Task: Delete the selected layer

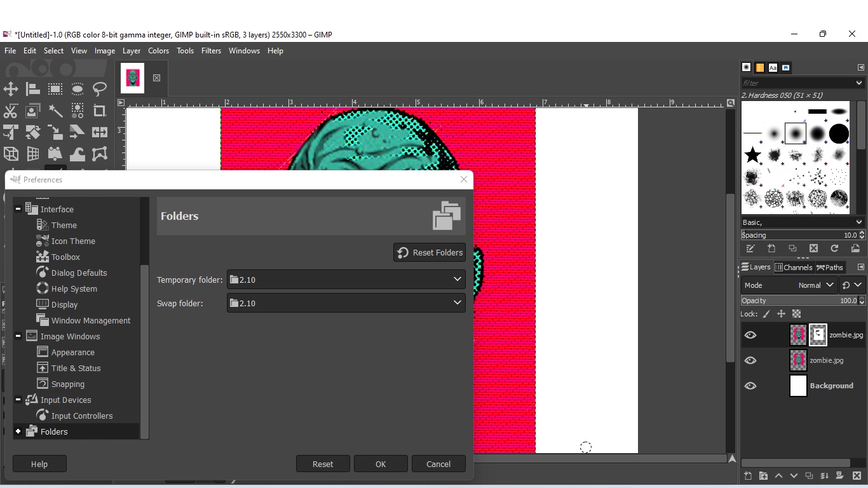Action: [x=856, y=476]
